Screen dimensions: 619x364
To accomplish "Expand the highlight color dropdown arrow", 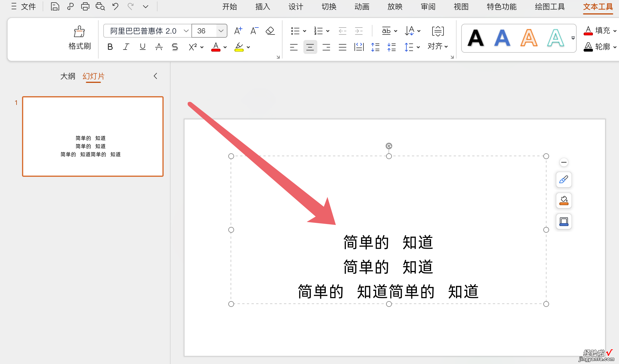I will point(248,47).
